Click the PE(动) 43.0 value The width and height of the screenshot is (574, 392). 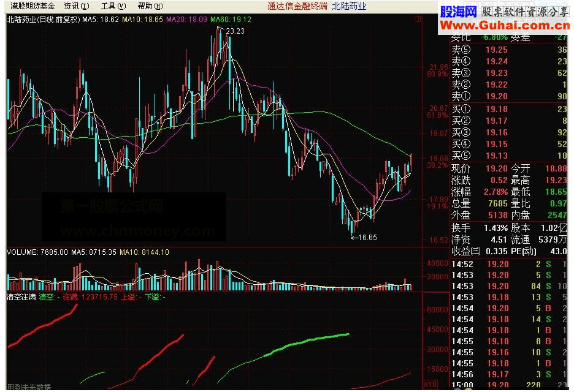[x=559, y=252]
